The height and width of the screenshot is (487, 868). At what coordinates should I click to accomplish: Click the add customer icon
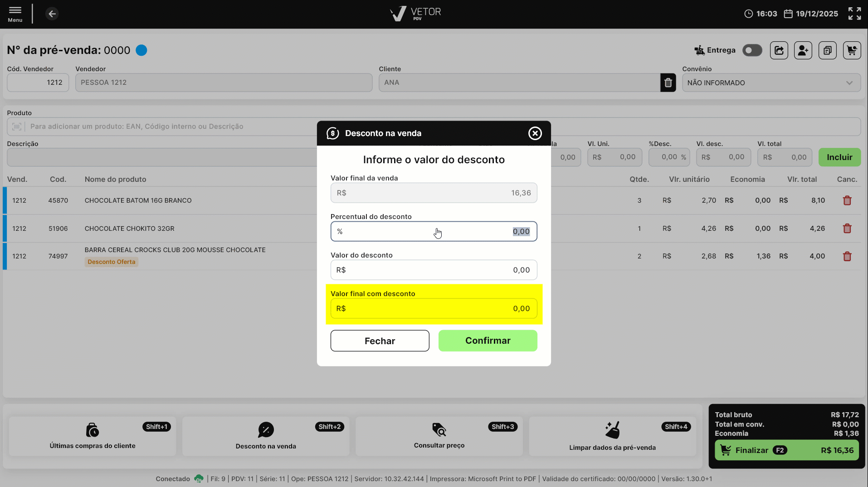[803, 50]
